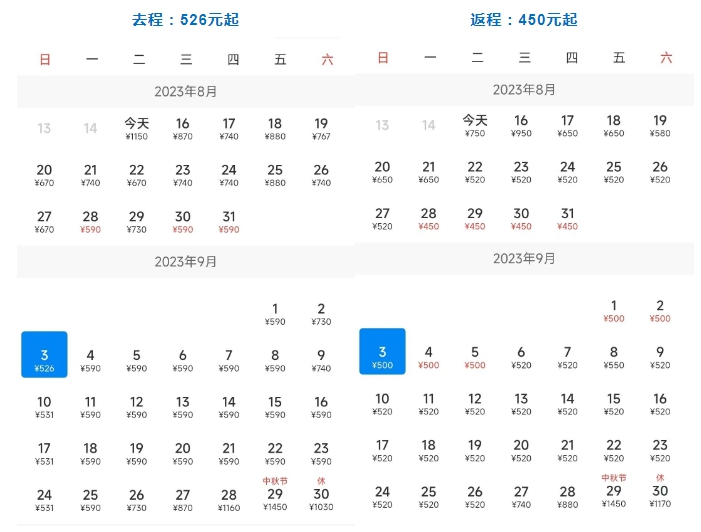Pick September 28 departure priced ¥1160
Viewport: 701px width, 532px height.
click(x=229, y=500)
